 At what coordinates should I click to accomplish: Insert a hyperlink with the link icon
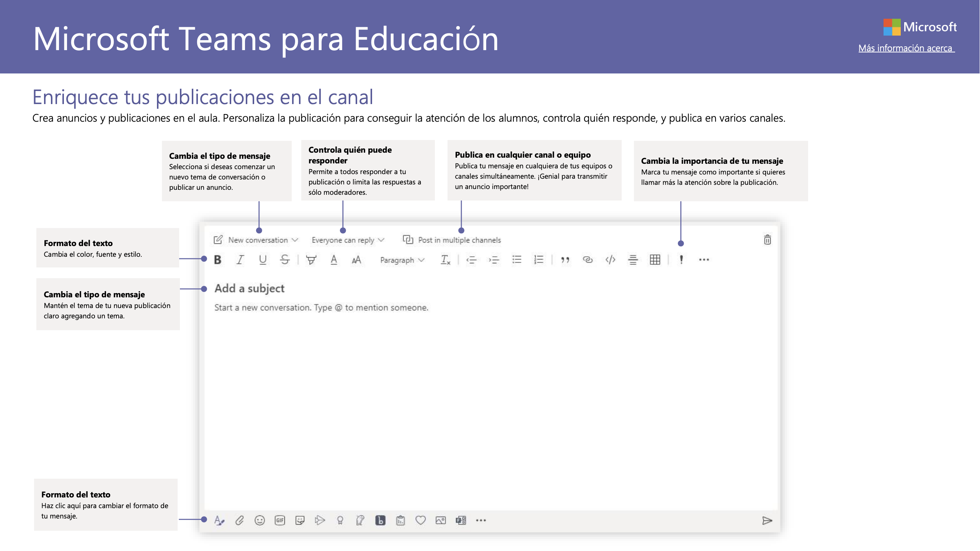pos(588,260)
